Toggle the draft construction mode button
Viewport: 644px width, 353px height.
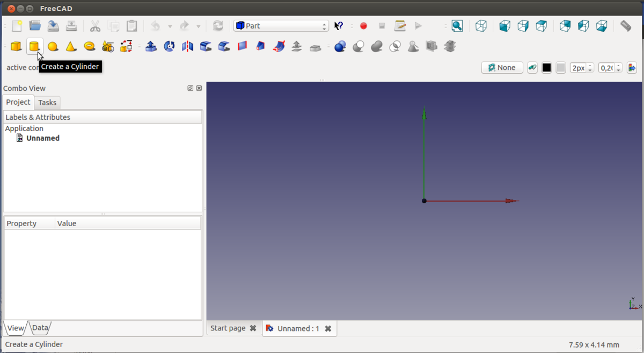pos(532,68)
